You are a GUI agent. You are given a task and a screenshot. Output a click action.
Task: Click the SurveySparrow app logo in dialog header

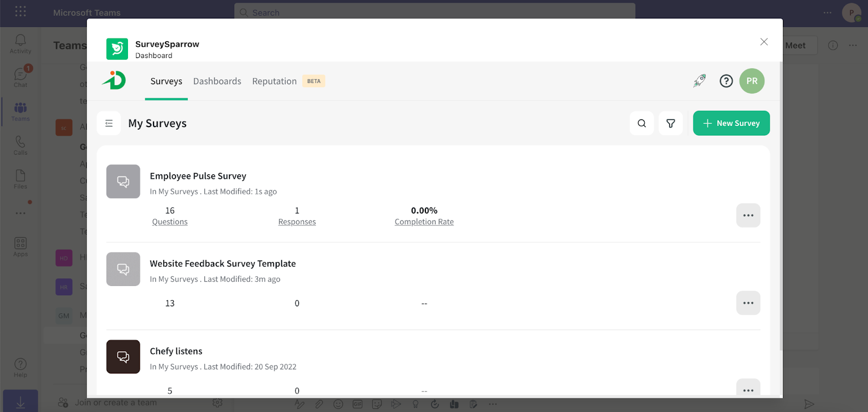[117, 49]
